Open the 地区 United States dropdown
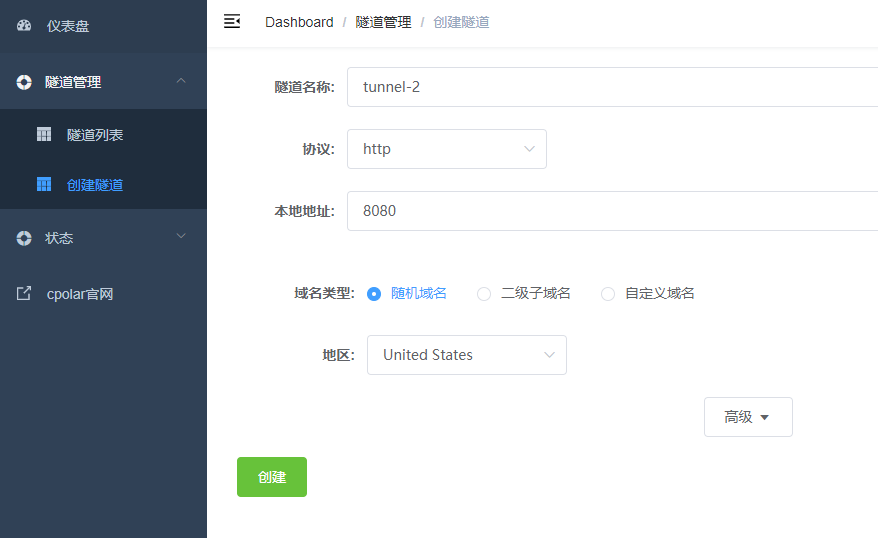 467,355
